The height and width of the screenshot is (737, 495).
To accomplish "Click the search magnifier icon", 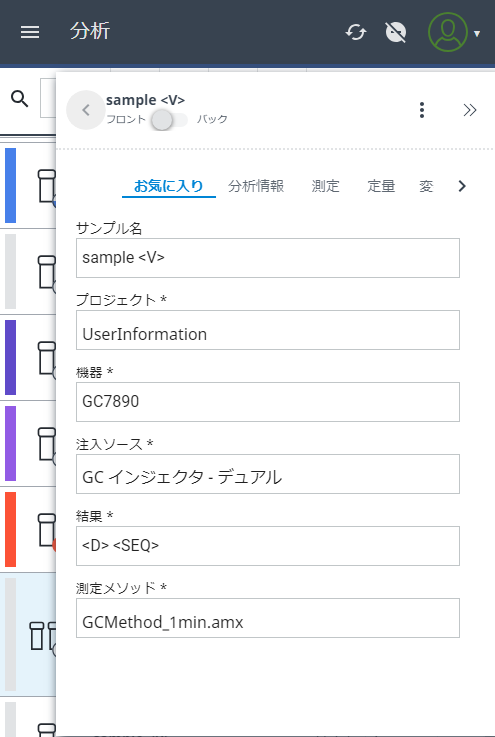I will click(x=19, y=99).
